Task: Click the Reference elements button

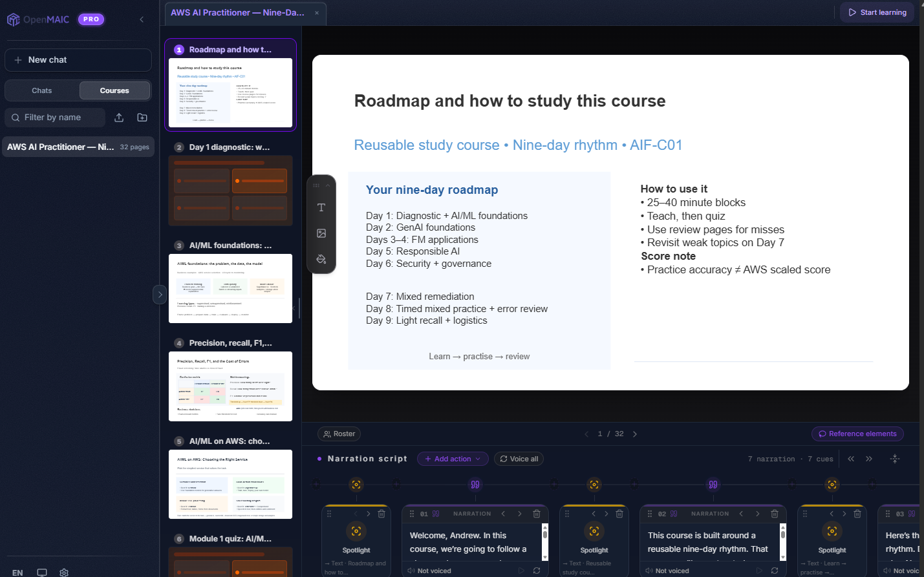Action: click(x=857, y=434)
